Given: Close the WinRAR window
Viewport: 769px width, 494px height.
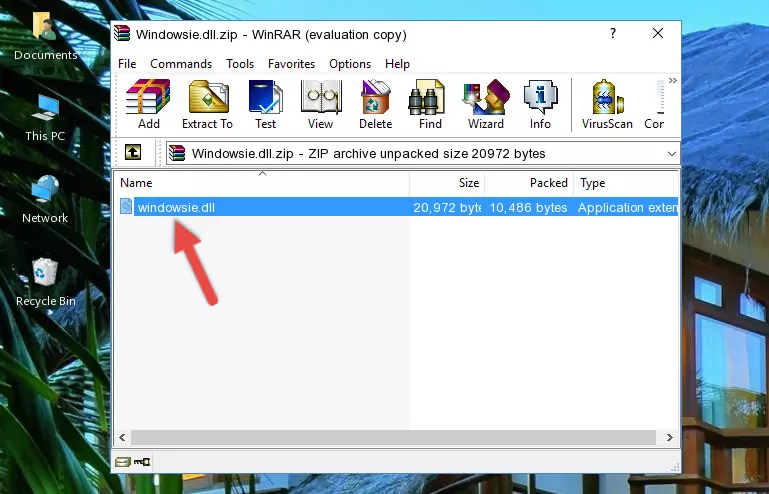Looking at the screenshot, I should 658,33.
